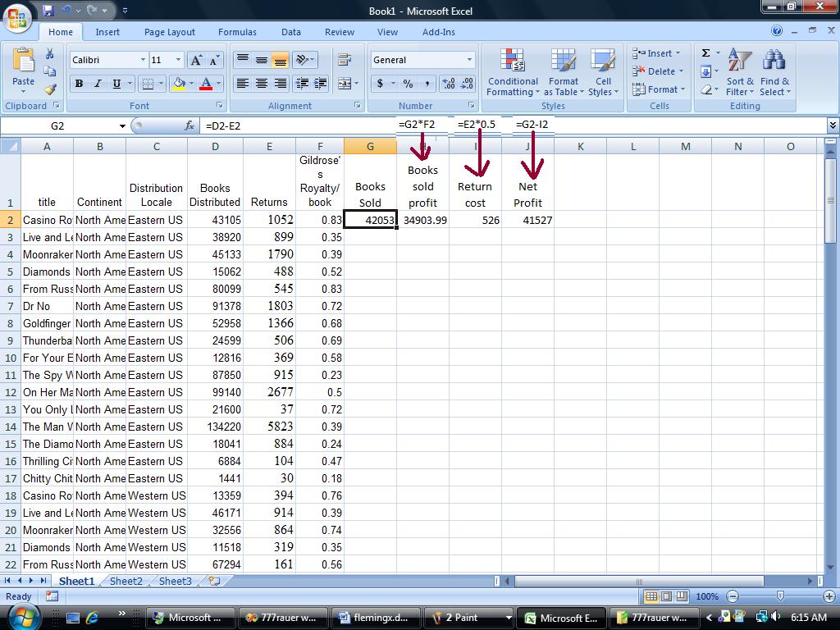
Task: Apply Percent Style format
Action: [x=409, y=84]
